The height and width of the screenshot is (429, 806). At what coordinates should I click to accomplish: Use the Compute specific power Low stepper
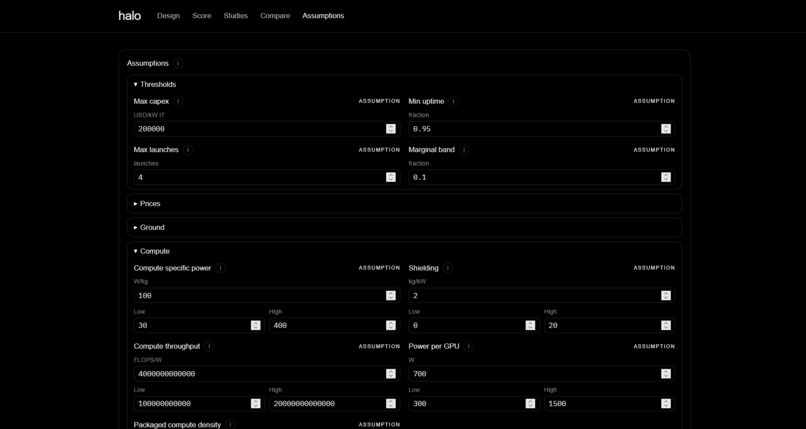255,325
